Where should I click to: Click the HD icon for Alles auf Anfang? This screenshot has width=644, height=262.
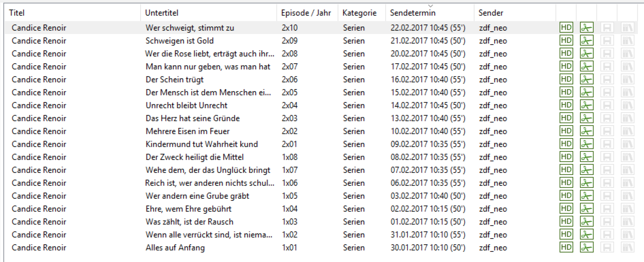[x=566, y=247]
